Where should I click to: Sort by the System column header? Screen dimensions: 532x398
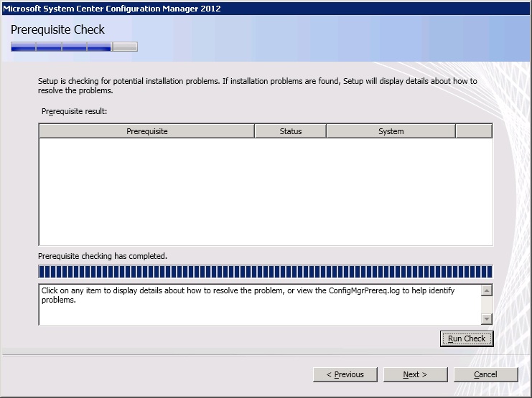(x=391, y=131)
